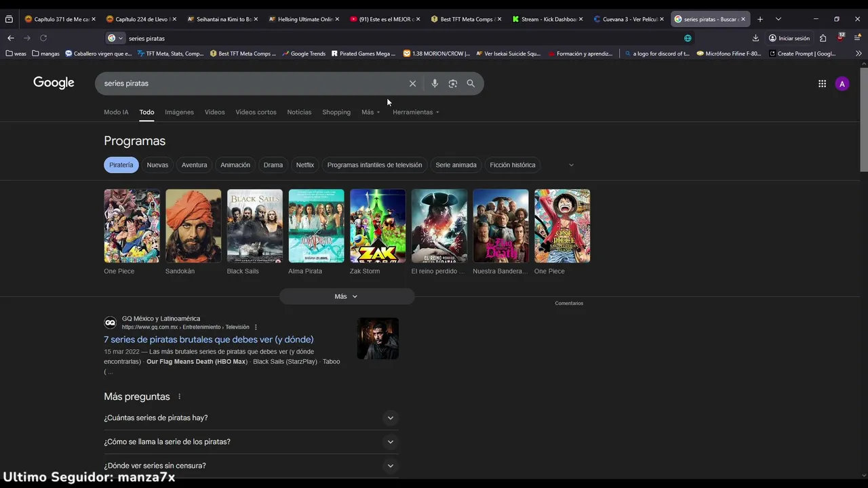Image resolution: width=868 pixels, height=488 pixels.
Task: Open the extensions puzzle icon
Action: click(x=823, y=38)
